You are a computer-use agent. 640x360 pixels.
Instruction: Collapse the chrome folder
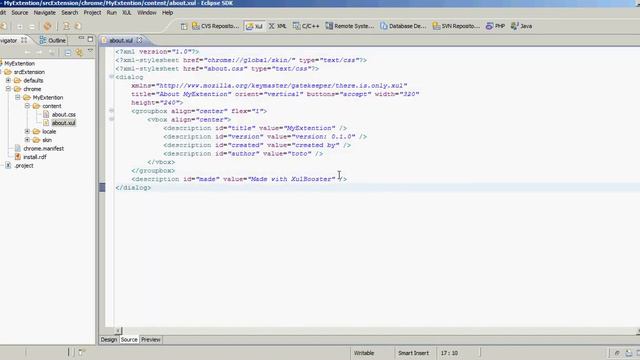[x=8, y=89]
